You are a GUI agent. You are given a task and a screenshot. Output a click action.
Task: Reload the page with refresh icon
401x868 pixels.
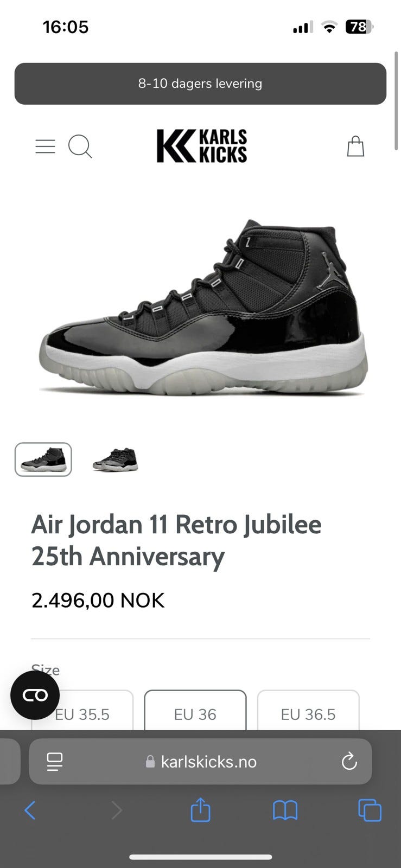[349, 762]
